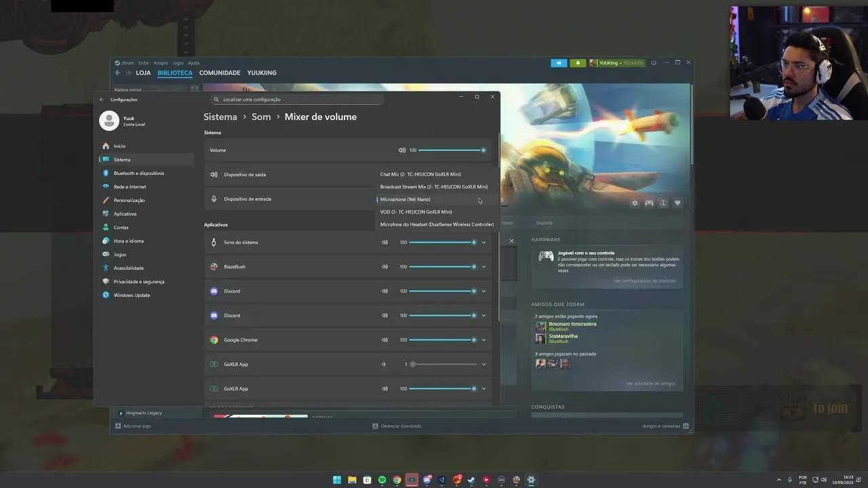
Task: Click Ver configurações de controle link
Action: (645, 281)
